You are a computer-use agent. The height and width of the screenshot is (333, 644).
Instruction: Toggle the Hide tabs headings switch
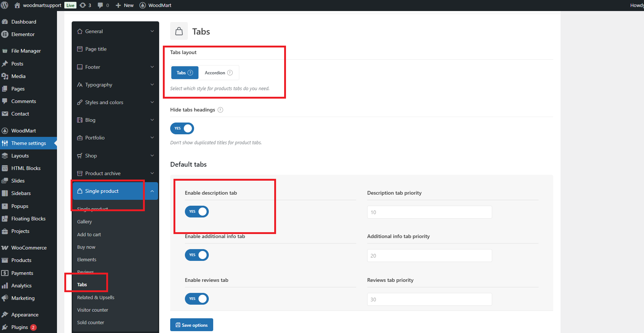pyautogui.click(x=182, y=128)
